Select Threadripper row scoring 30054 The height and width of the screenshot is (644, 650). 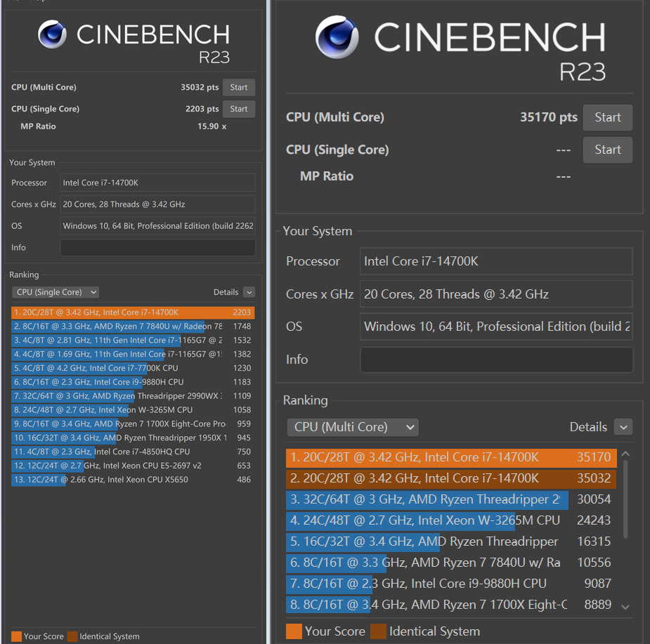(451, 500)
